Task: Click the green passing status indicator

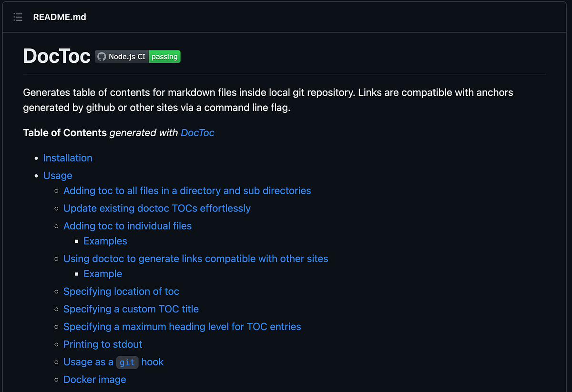Action: 164,56
